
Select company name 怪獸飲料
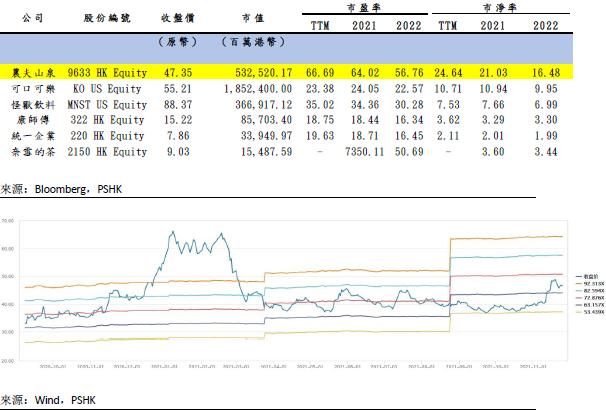33,105
